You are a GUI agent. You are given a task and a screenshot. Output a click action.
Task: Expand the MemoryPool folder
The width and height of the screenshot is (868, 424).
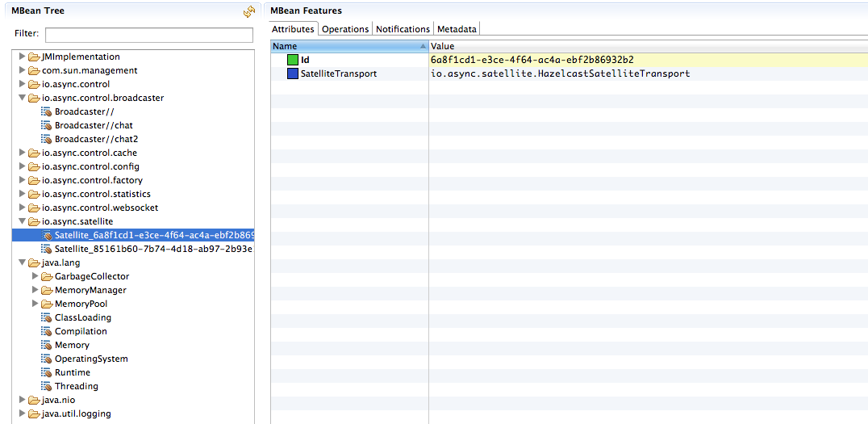(x=35, y=304)
